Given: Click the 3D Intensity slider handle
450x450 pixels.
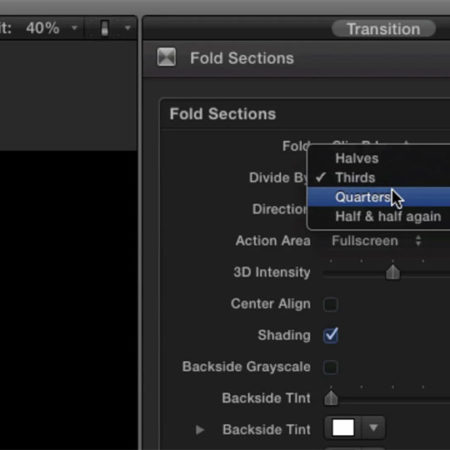Looking at the screenshot, I should click(393, 272).
